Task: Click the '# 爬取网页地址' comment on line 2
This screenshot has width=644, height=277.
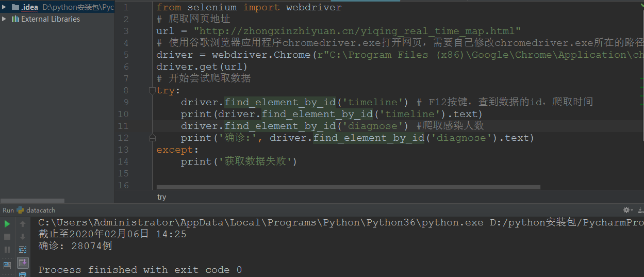Action: point(193,19)
